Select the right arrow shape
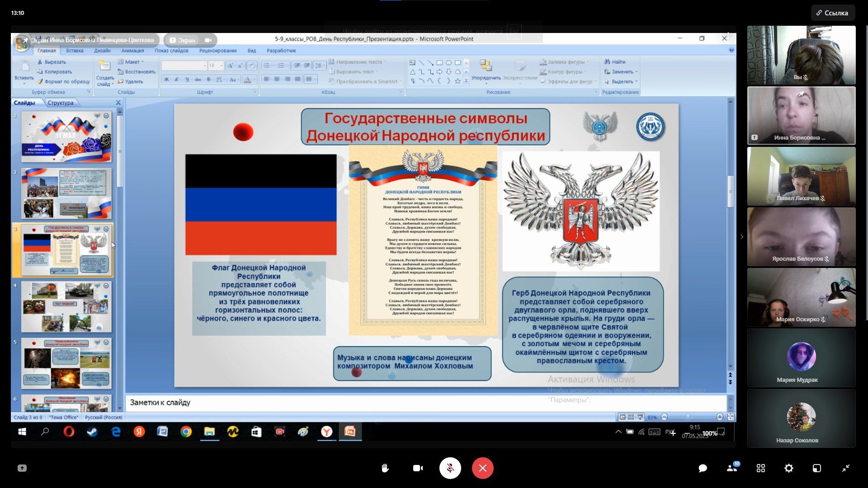This screenshot has width=868, height=488. click(x=439, y=72)
